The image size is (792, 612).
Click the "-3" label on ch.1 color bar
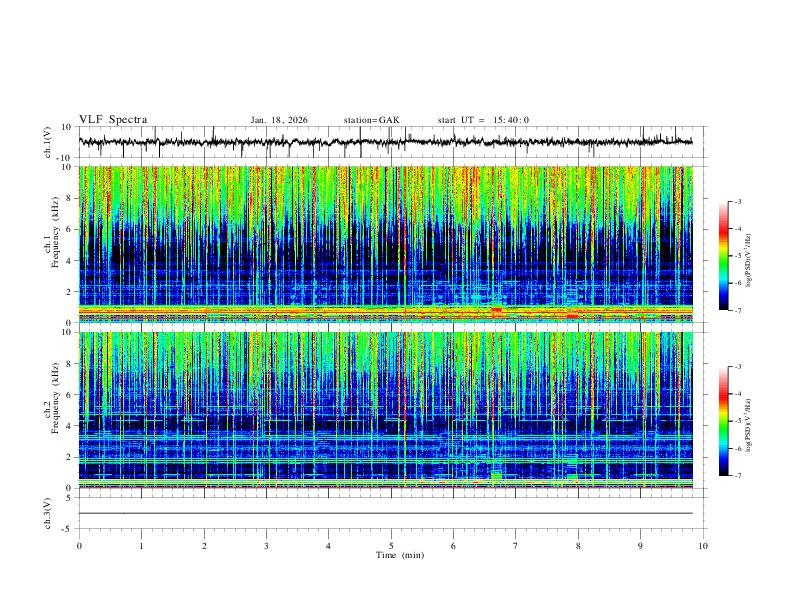click(x=737, y=201)
